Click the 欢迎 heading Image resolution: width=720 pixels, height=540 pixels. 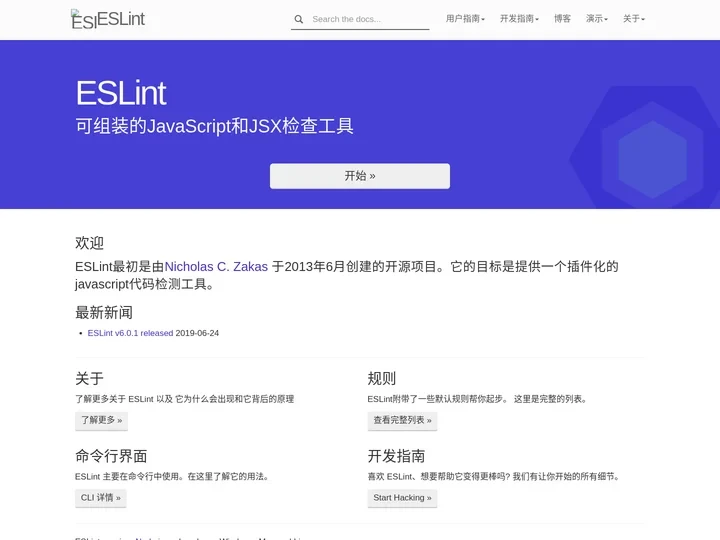(90, 243)
